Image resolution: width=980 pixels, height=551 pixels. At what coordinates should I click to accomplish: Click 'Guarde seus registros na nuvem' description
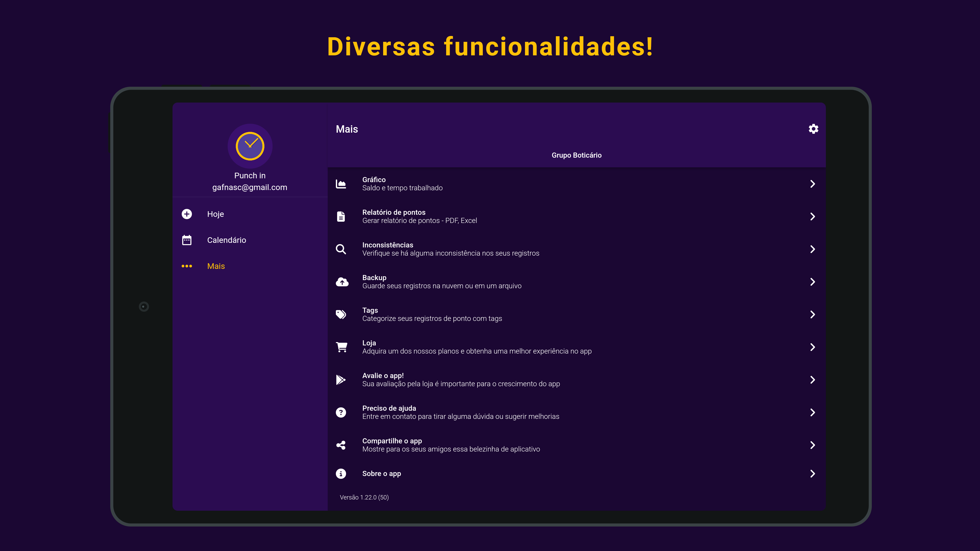pos(442,286)
